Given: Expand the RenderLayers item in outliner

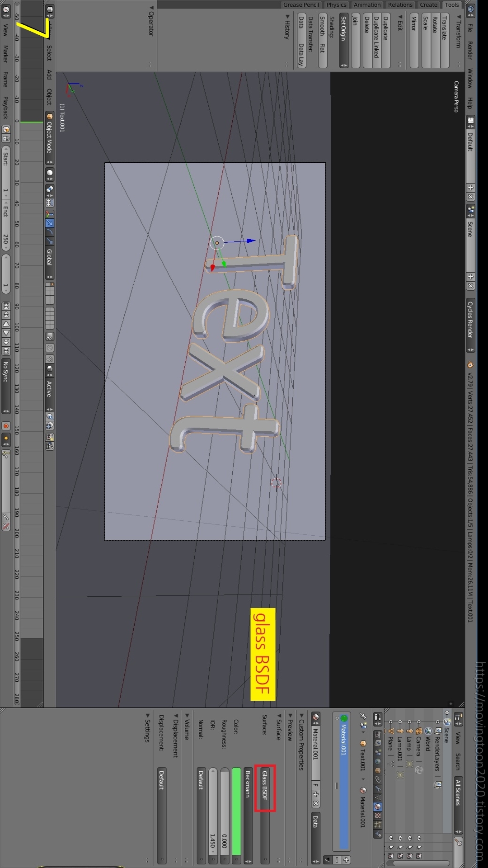Looking at the screenshot, I should [437, 722].
